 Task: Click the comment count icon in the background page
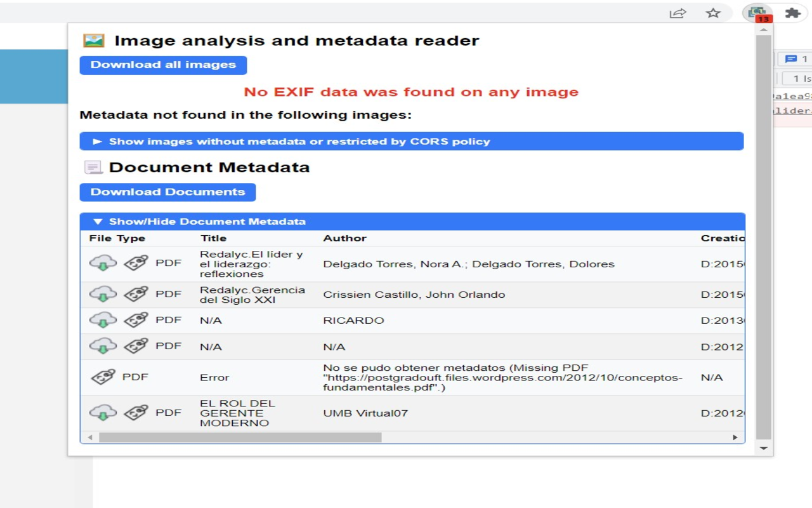pyautogui.click(x=791, y=59)
